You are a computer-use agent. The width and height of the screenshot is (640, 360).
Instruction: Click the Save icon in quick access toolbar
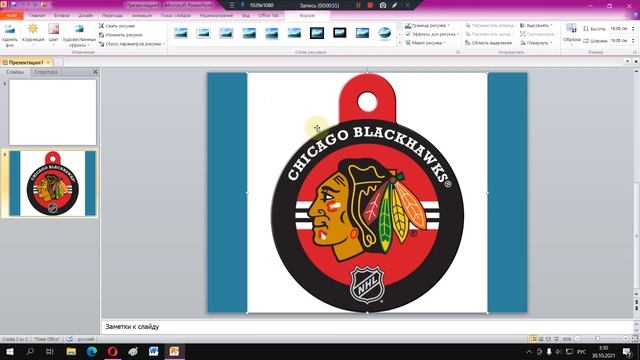(13, 5)
